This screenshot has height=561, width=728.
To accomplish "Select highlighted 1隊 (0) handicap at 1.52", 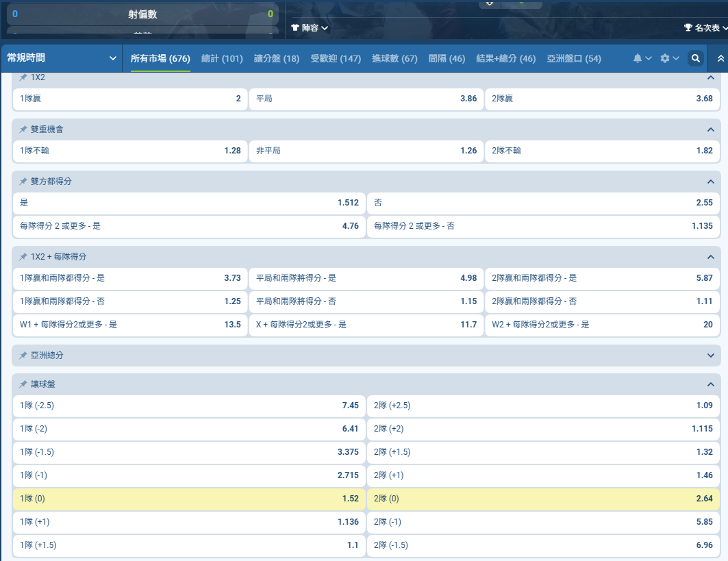I will [188, 499].
